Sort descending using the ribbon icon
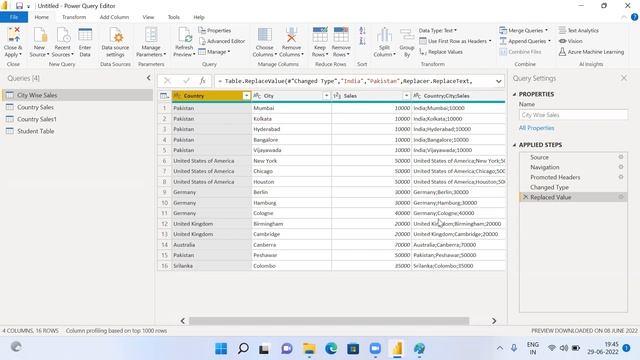The height and width of the screenshot is (360, 640). click(x=362, y=41)
